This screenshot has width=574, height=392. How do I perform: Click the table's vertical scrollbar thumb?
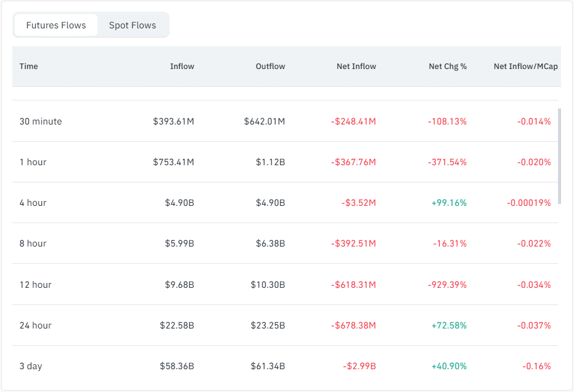click(559, 156)
